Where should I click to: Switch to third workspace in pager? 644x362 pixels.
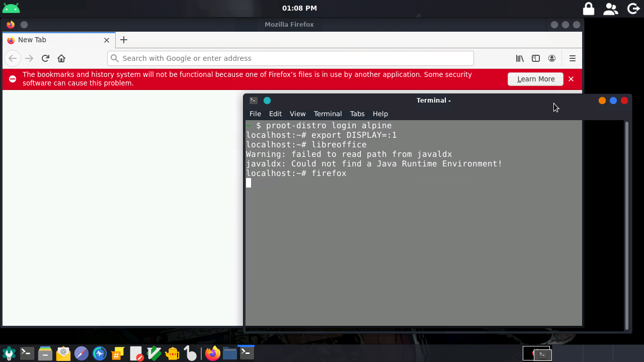coord(597,353)
